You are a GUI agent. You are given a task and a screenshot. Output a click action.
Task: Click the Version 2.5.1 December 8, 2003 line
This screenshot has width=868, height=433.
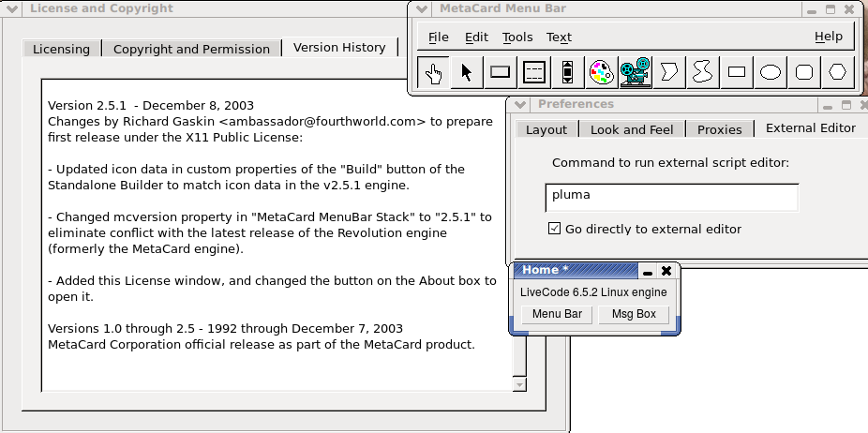pos(151,105)
